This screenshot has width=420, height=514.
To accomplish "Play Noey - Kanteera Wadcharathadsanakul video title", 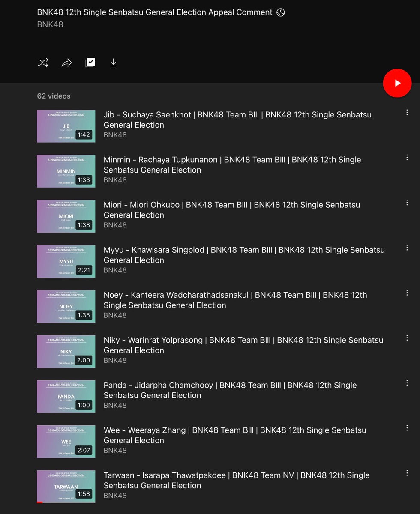I will 235,300.
